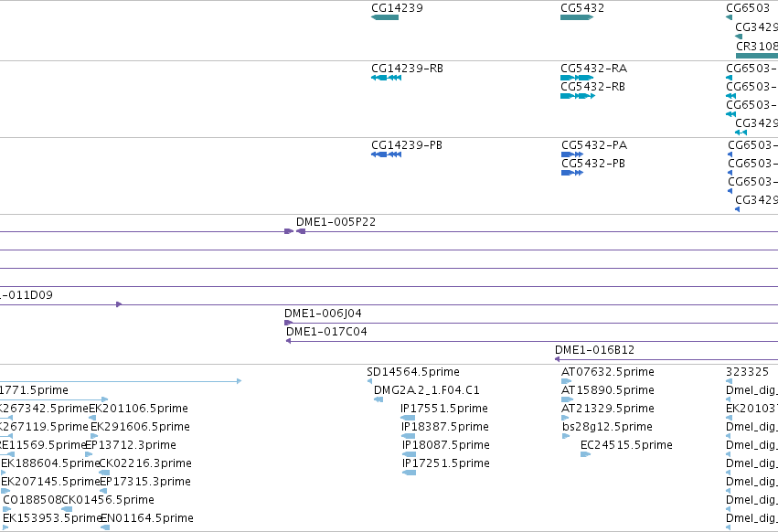Click the DME1-017C04 clone end arrow
Viewport: 778px width, 532px height.
tap(288, 342)
